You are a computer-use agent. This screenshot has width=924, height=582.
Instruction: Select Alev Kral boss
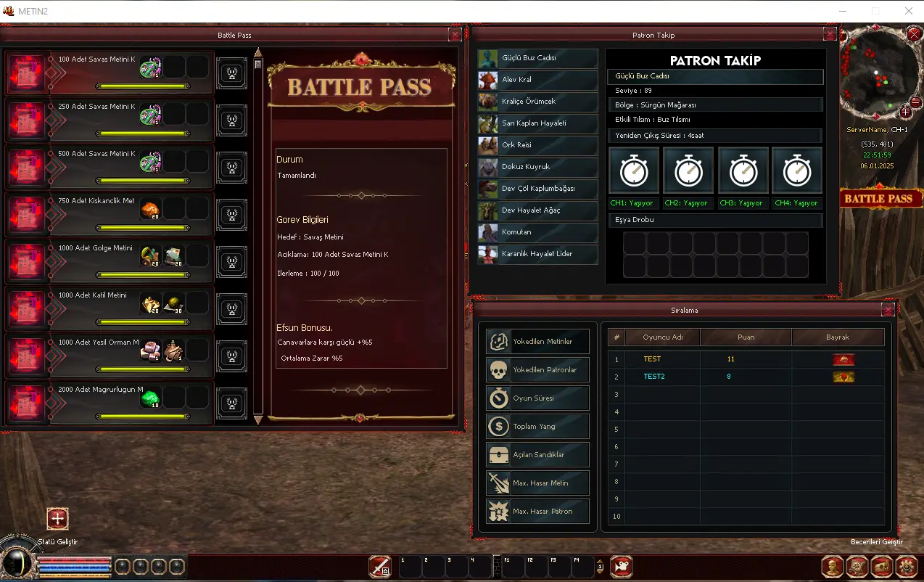pos(537,80)
